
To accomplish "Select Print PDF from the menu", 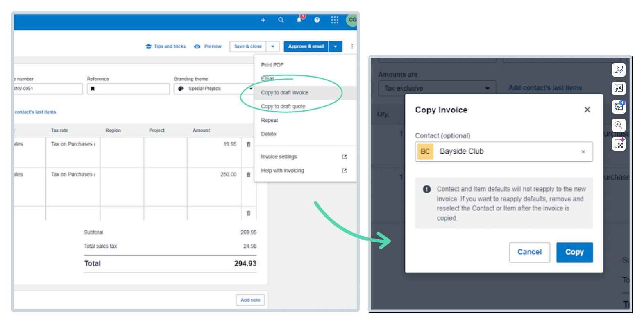I will tap(272, 65).
